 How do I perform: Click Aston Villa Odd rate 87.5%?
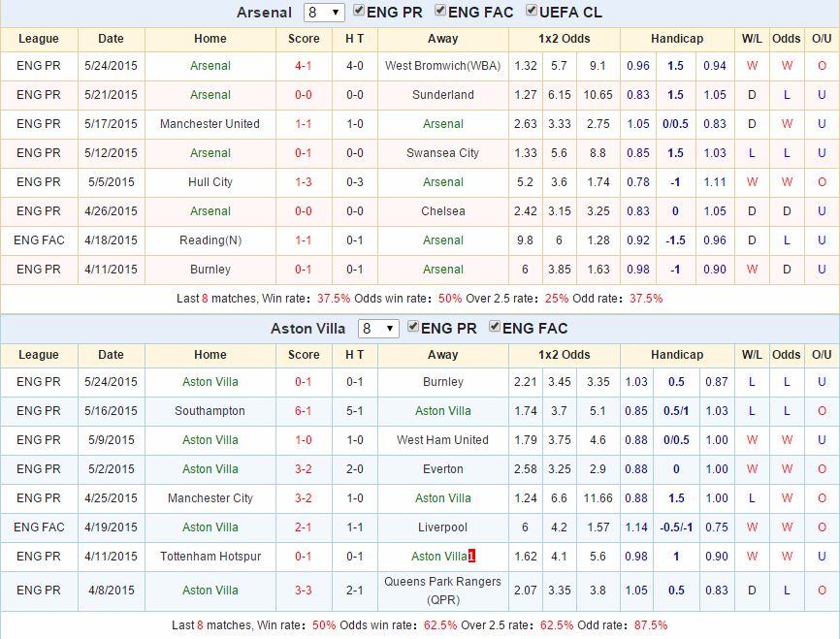click(x=650, y=625)
